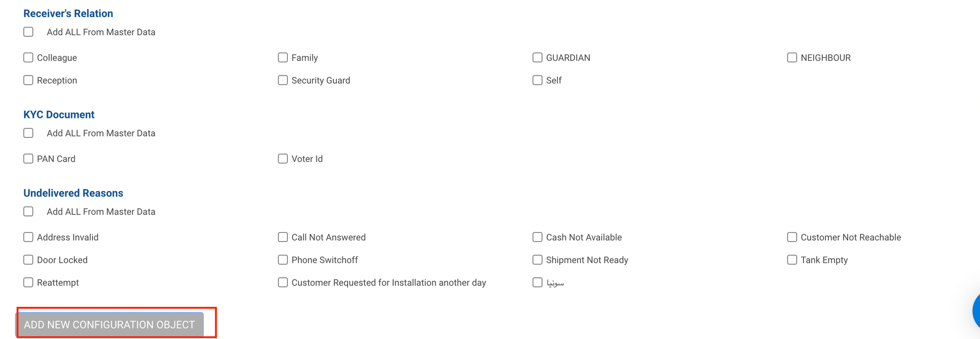Select Customer Requested for Installation another day
The height and width of the screenshot is (339, 980).
[x=283, y=282]
